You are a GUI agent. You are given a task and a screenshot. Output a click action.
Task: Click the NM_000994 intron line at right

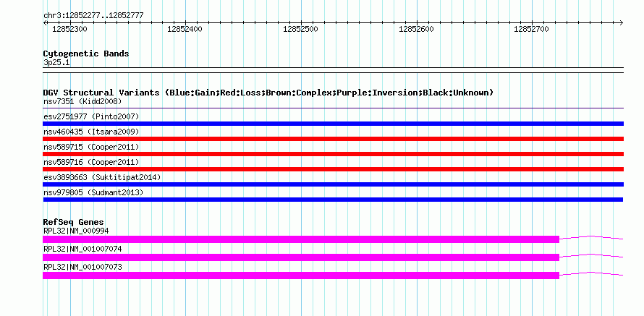(x=591, y=237)
